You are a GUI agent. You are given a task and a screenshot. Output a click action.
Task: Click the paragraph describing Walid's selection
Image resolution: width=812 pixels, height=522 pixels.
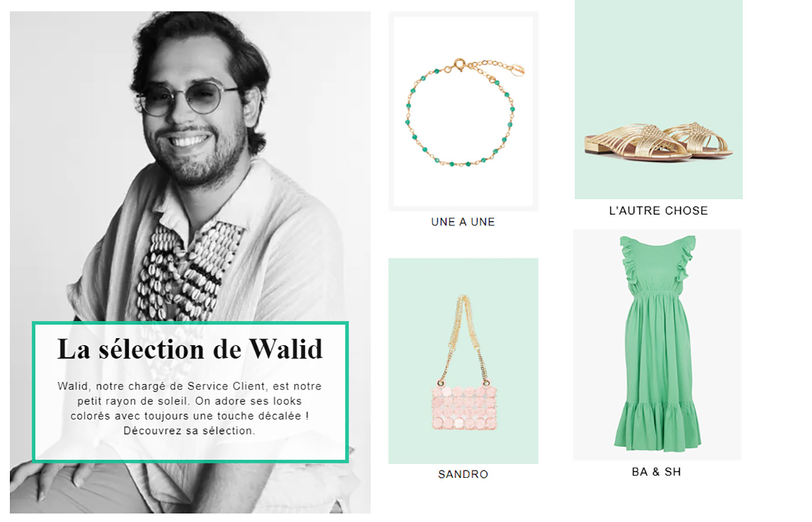(189, 408)
